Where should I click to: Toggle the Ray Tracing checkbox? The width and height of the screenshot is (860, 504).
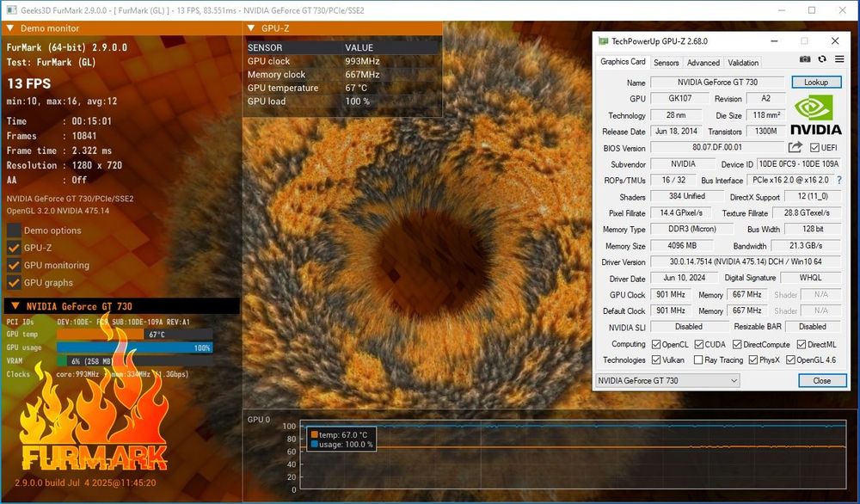pyautogui.click(x=698, y=360)
